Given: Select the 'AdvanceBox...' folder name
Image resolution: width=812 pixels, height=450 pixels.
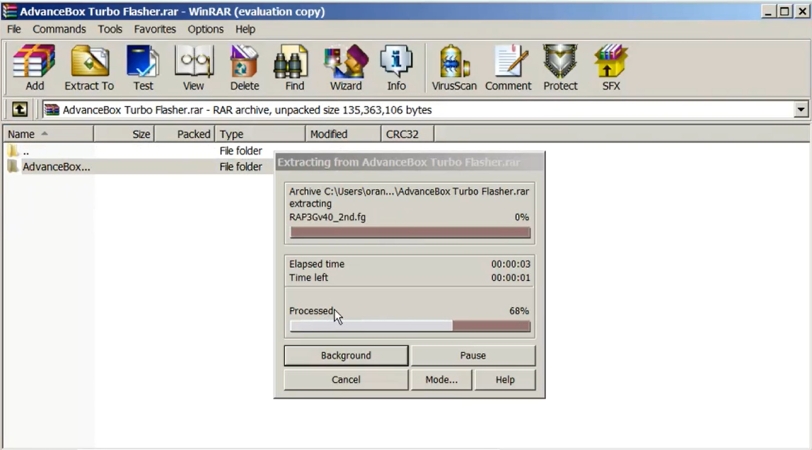Looking at the screenshot, I should (56, 167).
